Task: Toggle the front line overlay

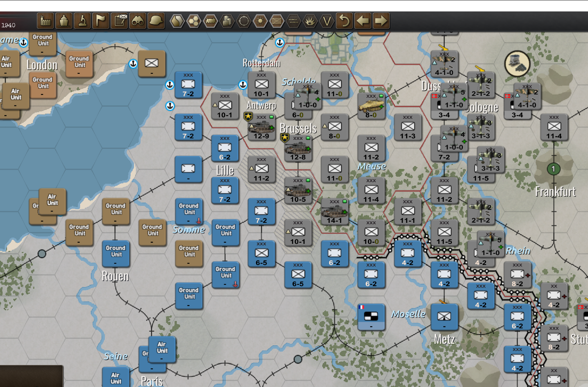Action: (x=293, y=21)
